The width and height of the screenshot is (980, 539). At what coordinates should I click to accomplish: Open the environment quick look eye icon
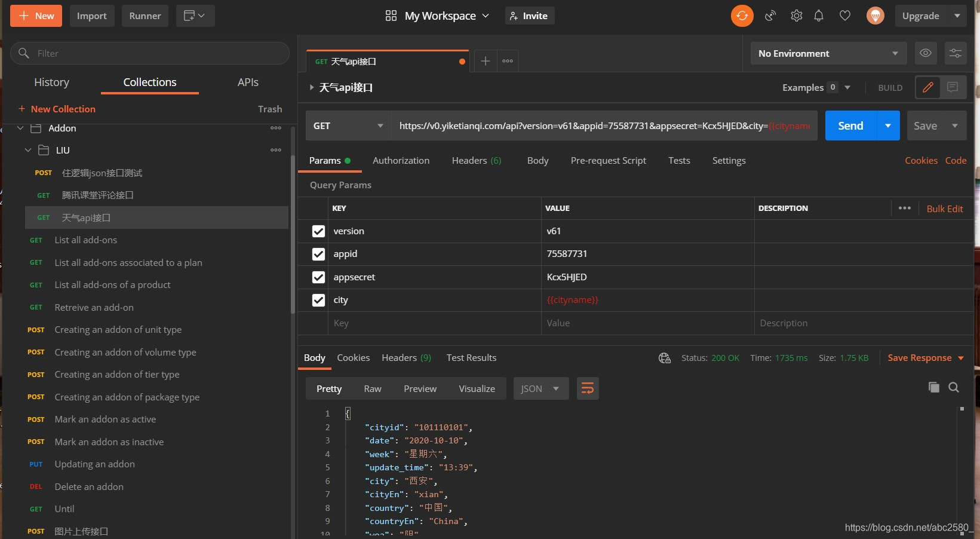925,53
